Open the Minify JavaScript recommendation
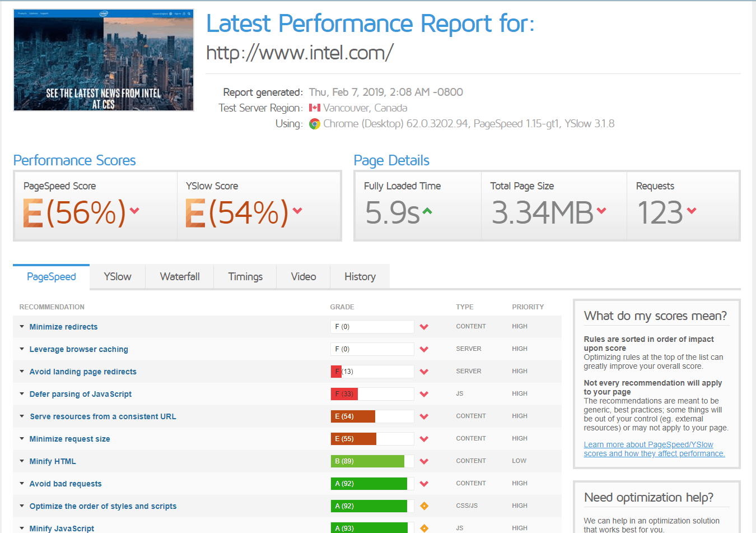This screenshot has height=533, width=756. (62, 529)
